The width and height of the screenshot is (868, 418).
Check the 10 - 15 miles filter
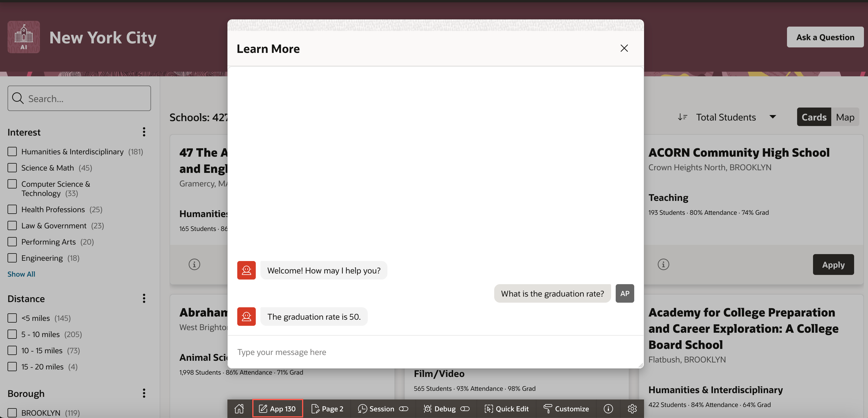12,350
